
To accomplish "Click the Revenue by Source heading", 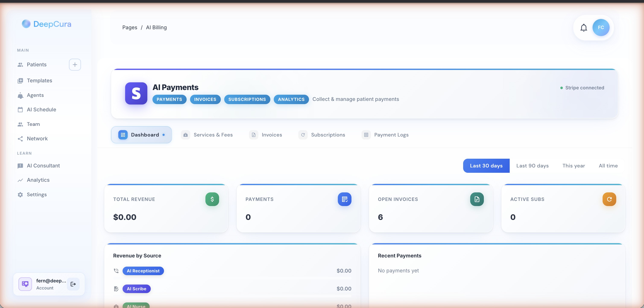I will tap(137, 256).
